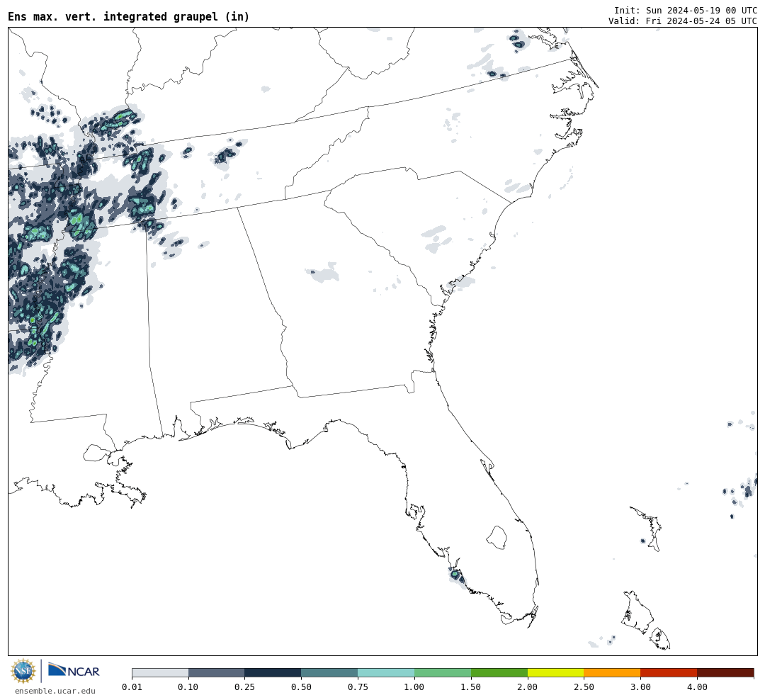Open the ensemble.ucar.edu link text
Screen dimensions: 765x700
click(x=55, y=691)
